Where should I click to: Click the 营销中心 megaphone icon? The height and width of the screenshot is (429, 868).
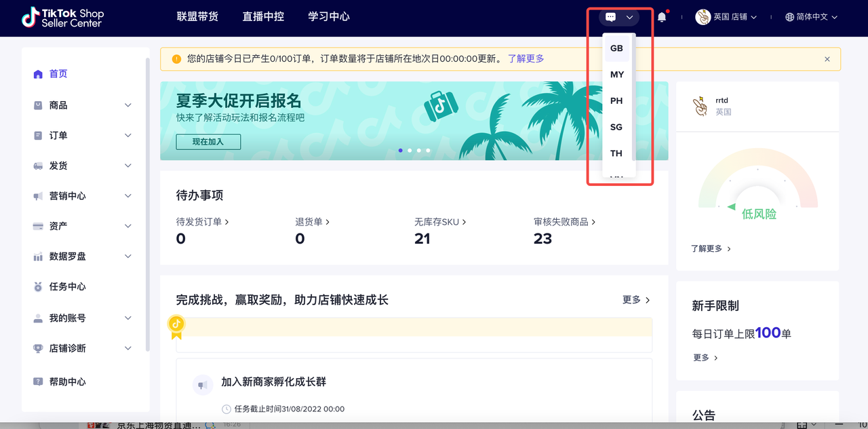[x=38, y=196]
